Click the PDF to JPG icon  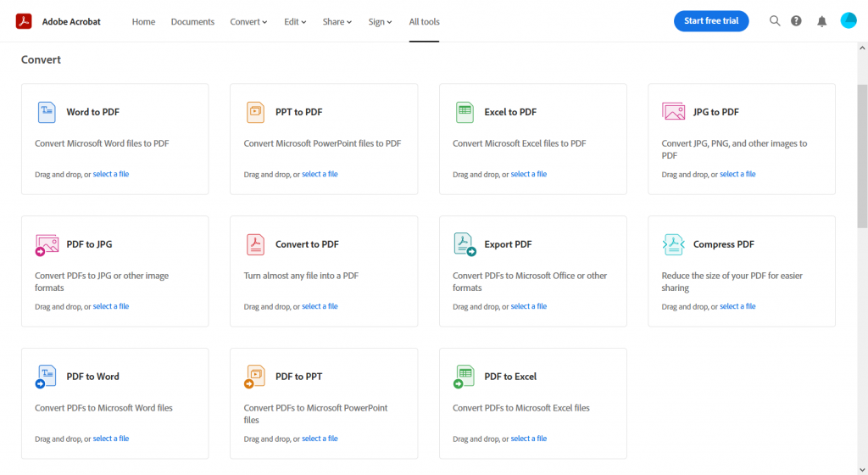47,244
